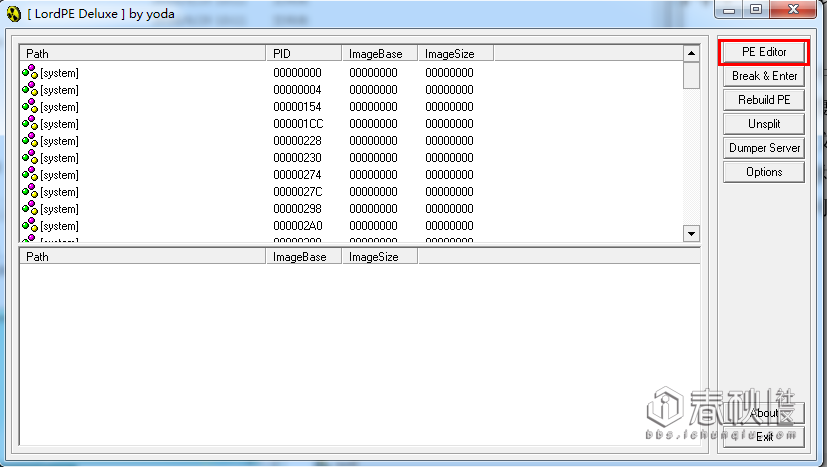The height and width of the screenshot is (467, 827).
Task: Click ImageSize header in module list
Action: (x=380, y=256)
